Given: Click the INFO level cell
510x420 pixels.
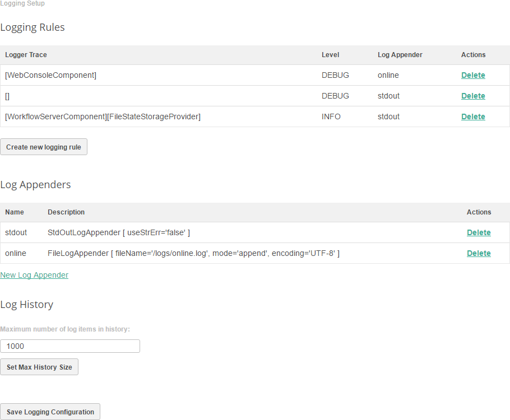Looking at the screenshot, I should (x=331, y=116).
